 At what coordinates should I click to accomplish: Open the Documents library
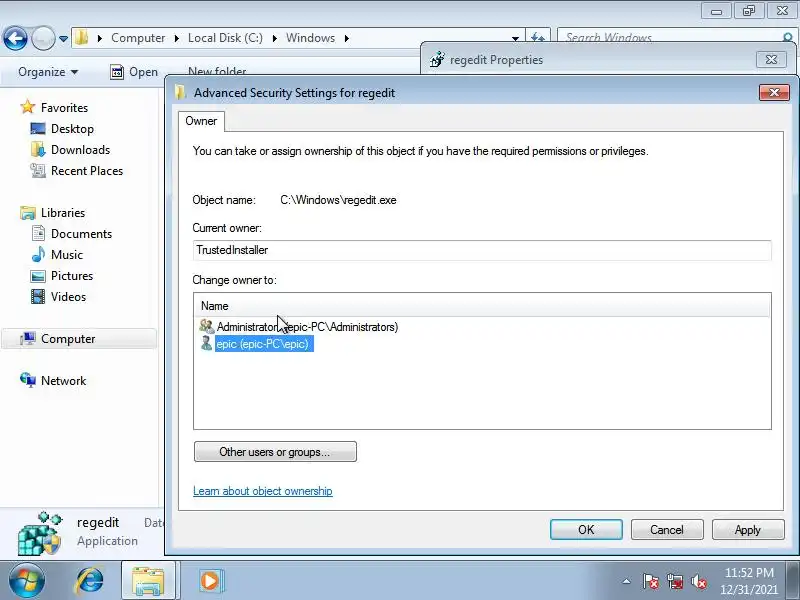click(x=81, y=233)
